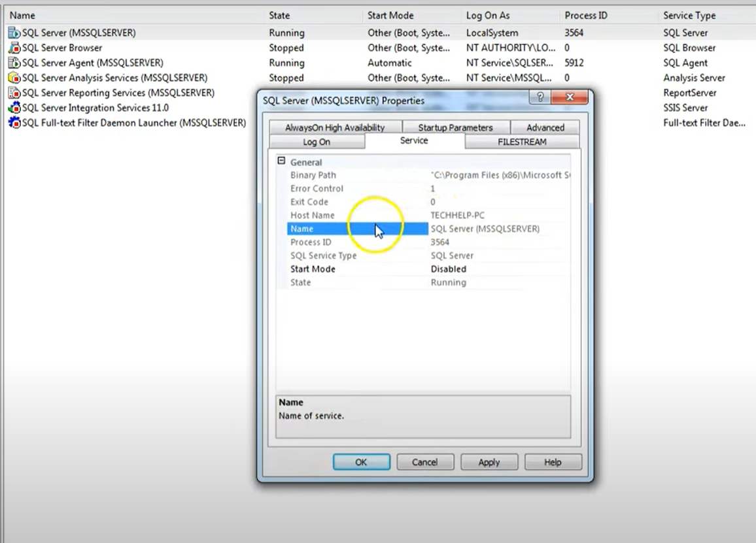
Task: Select SQL Server Reporting Services (MSSQLSERVER) row
Action: 118,93
